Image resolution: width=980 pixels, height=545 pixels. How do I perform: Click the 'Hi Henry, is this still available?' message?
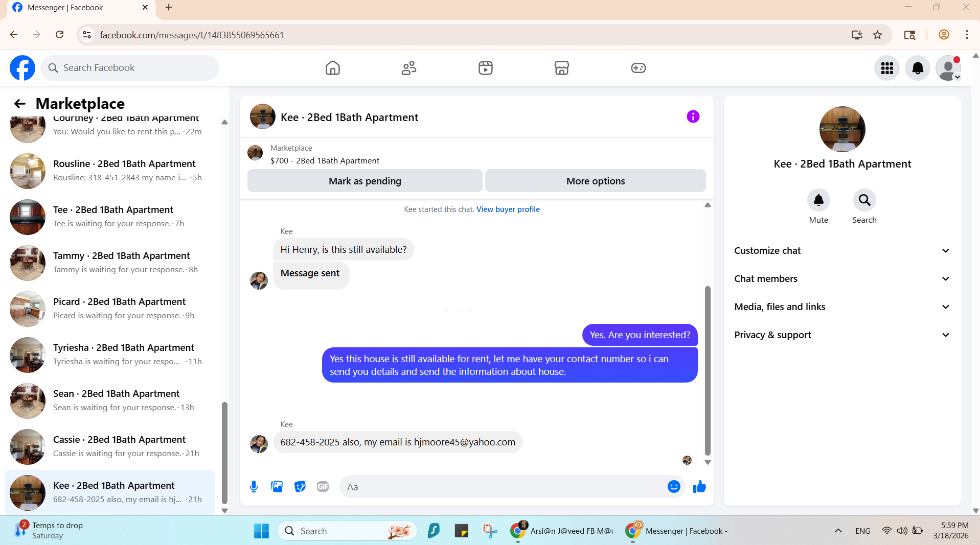pyautogui.click(x=344, y=250)
